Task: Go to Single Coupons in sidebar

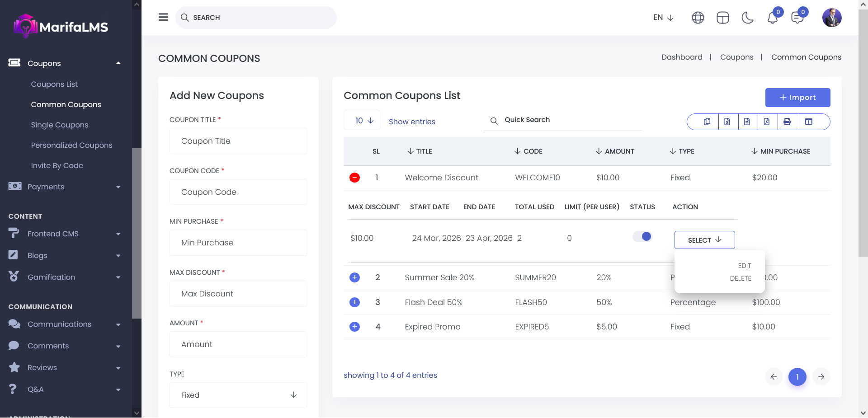Action: click(x=60, y=125)
